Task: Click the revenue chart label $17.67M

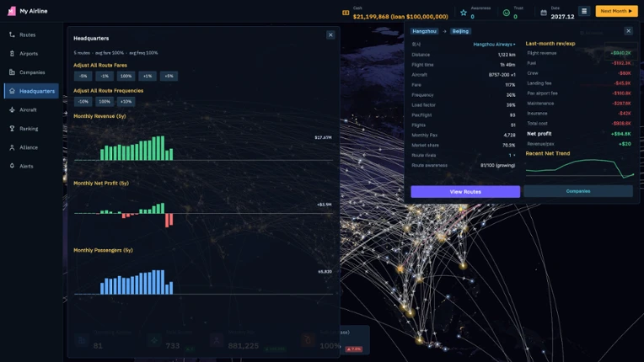Action: coord(323,137)
